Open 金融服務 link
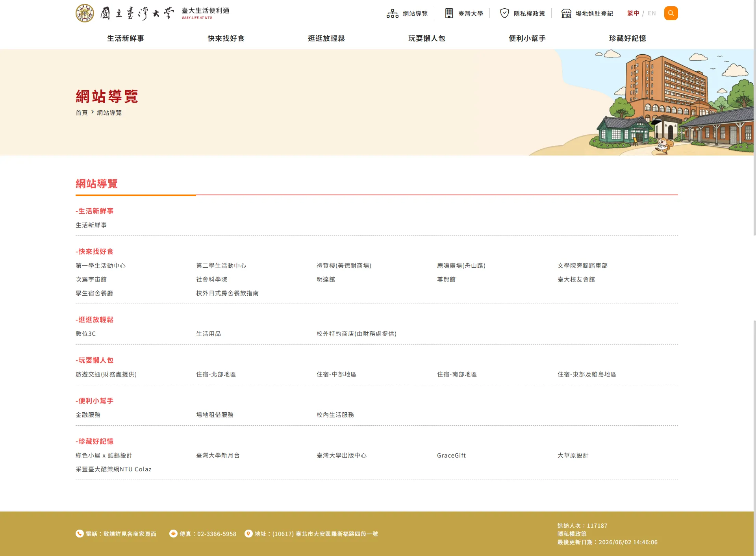Screen dimensions: 756x556 88,415
